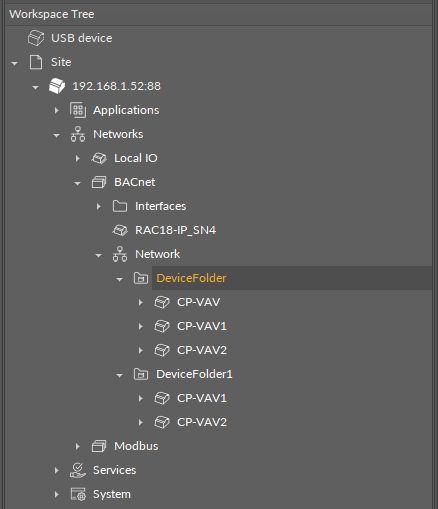Select the "RAC18-IP_SN4" label
438x509 pixels.
[x=175, y=230]
